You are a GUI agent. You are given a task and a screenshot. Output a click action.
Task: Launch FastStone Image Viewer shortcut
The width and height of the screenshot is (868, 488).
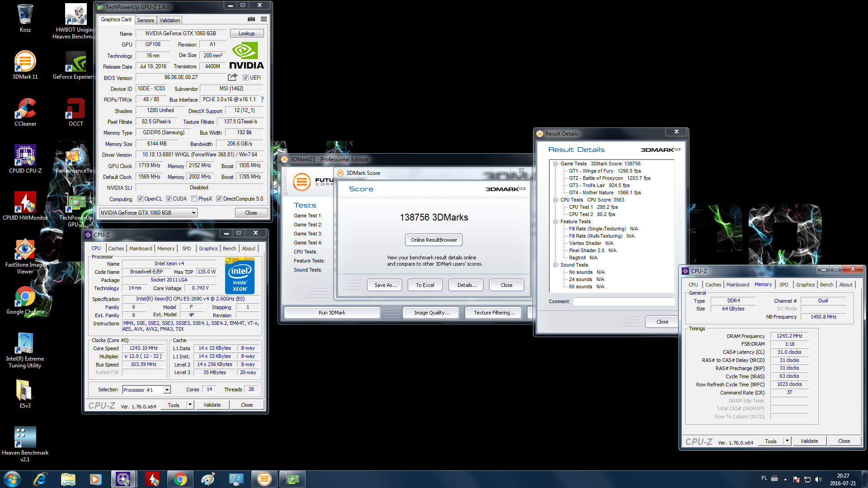(25, 256)
